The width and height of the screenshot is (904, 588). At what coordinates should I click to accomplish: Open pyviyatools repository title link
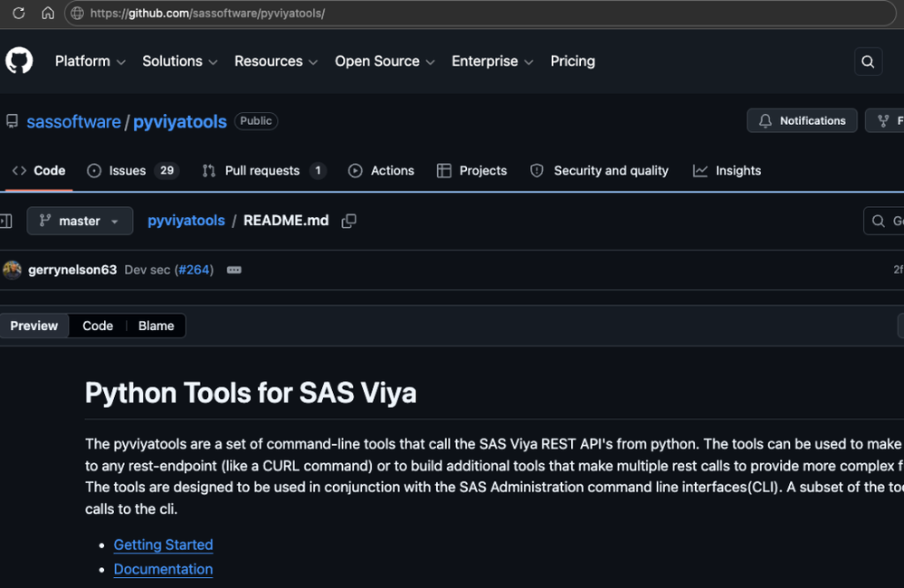pos(180,121)
